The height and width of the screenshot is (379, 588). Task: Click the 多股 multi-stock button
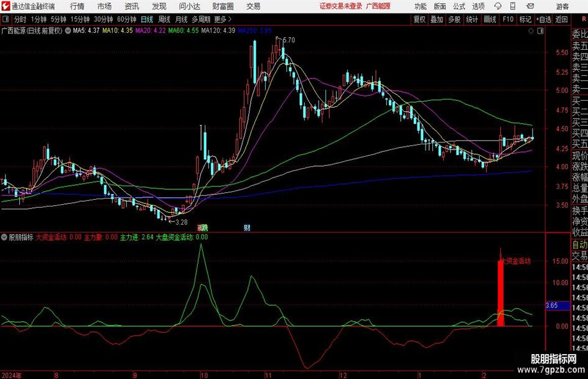click(454, 19)
